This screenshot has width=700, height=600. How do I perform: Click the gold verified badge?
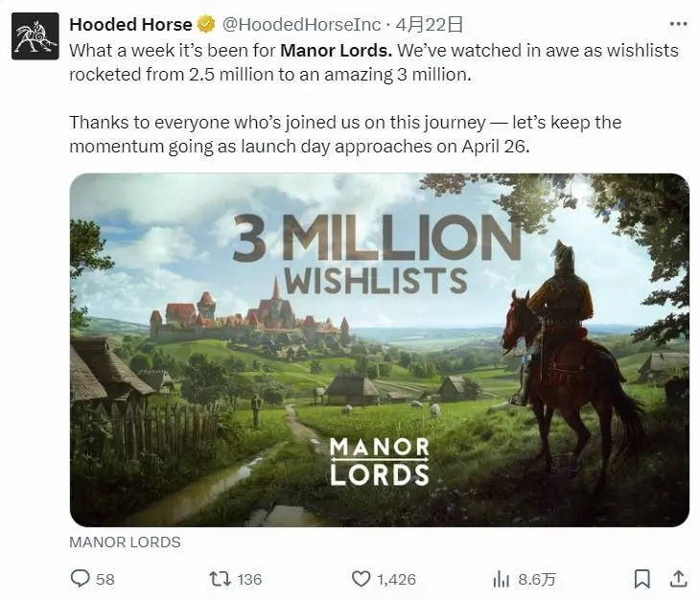click(x=206, y=23)
